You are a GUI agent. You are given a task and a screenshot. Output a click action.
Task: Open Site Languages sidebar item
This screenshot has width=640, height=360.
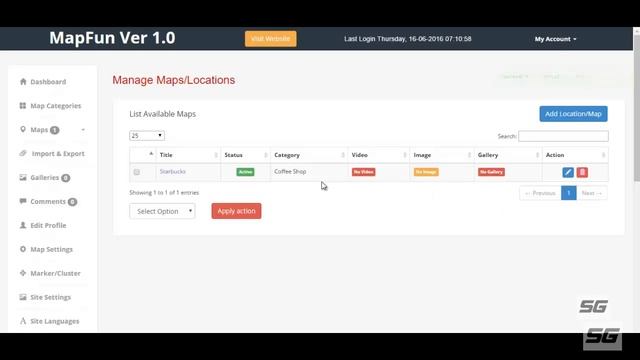click(55, 321)
